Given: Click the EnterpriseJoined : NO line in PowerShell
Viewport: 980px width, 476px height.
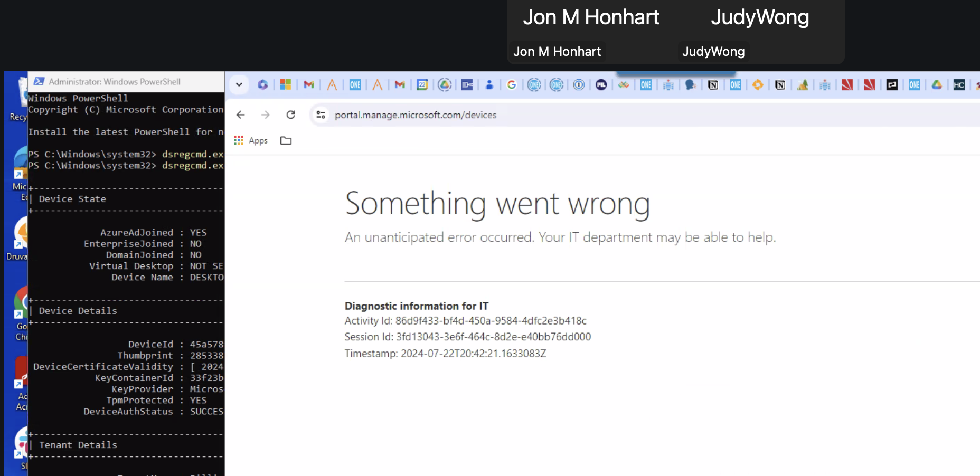Looking at the screenshot, I should [x=143, y=243].
